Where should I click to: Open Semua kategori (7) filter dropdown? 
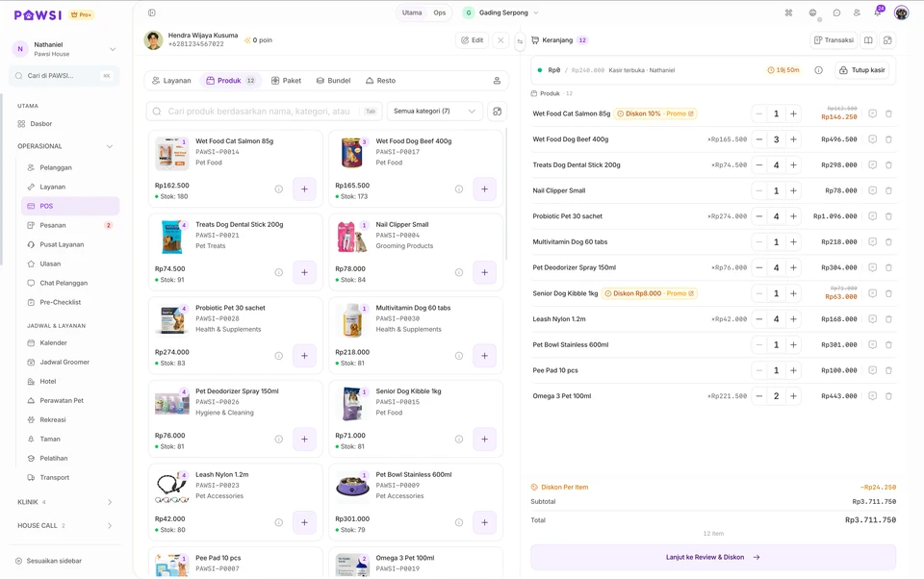435,111
